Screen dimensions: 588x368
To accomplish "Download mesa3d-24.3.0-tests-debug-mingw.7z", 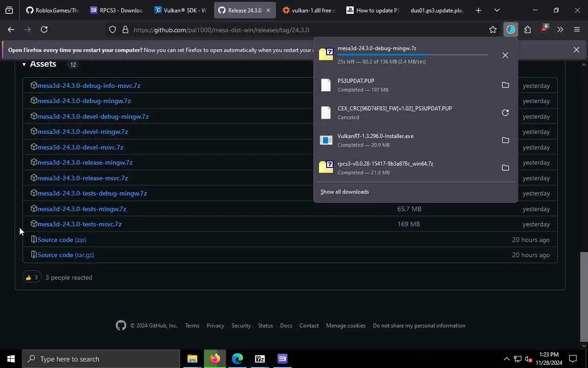I will pos(92,193).
